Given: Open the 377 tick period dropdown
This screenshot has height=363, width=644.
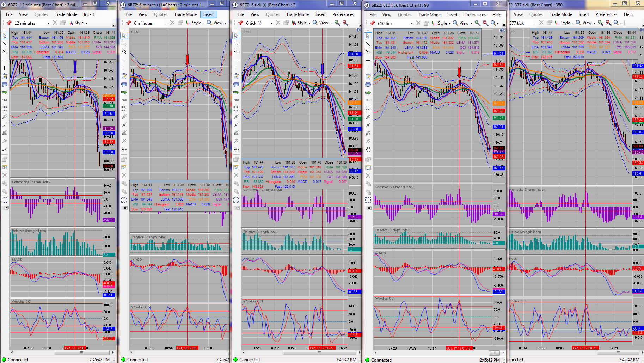Looking at the screenshot, I should (x=535, y=23).
